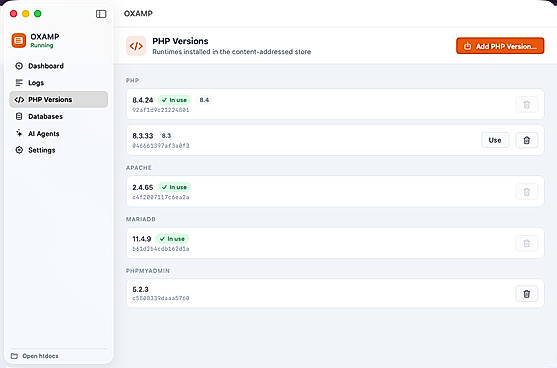This screenshot has height=368, width=557.
Task: Click the PHPMYADMIN section heading
Action: 148,271
